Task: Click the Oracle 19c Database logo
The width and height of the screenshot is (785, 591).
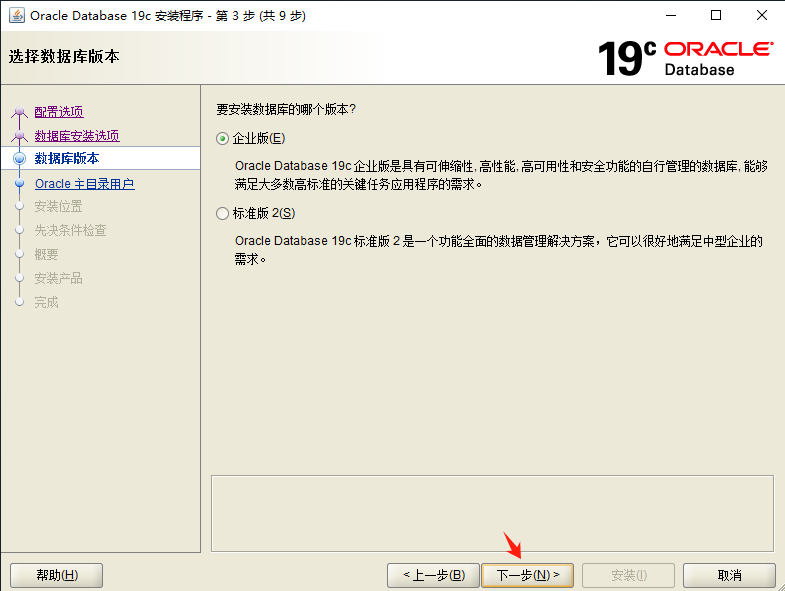Action: pos(685,58)
